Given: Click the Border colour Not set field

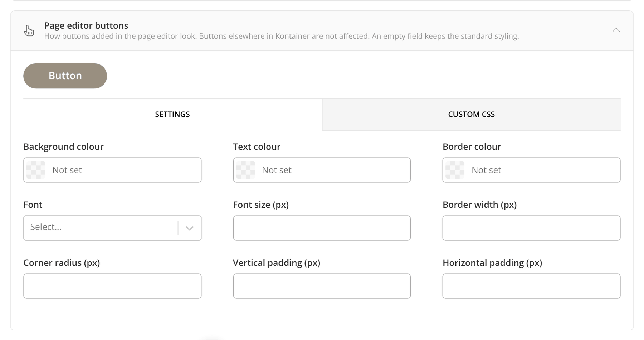Looking at the screenshot, I should pos(531,170).
